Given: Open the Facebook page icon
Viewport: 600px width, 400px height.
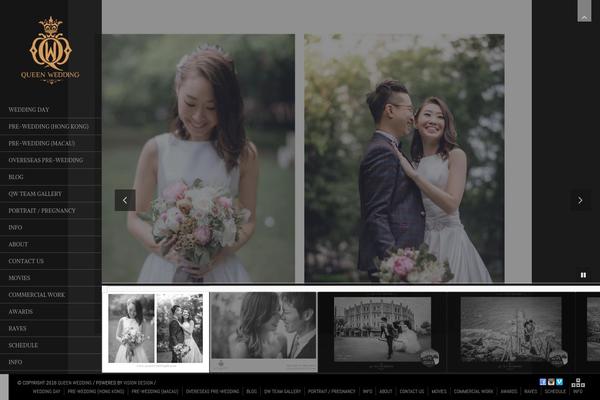Looking at the screenshot, I should [x=543, y=382].
